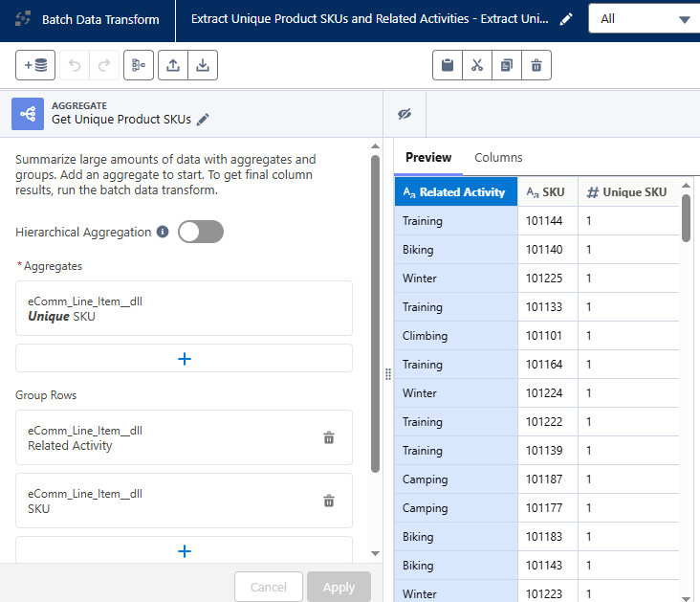Click the auto-layout nodes icon
The image size is (700, 602).
coord(138,65)
